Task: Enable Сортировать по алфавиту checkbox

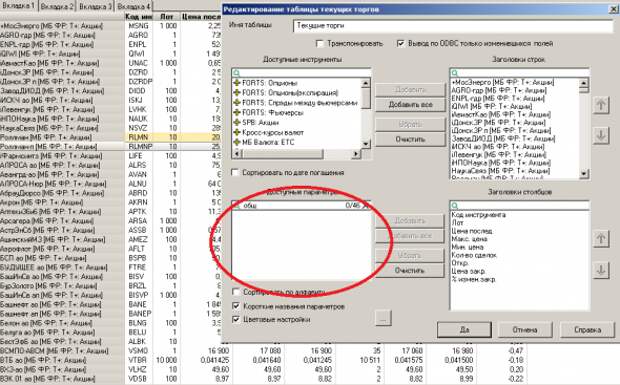Action: coord(236,292)
